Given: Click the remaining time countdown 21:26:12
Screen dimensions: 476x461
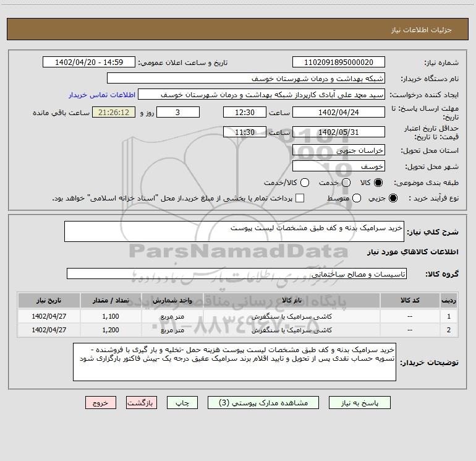Looking at the screenshot, I should pos(114,112).
